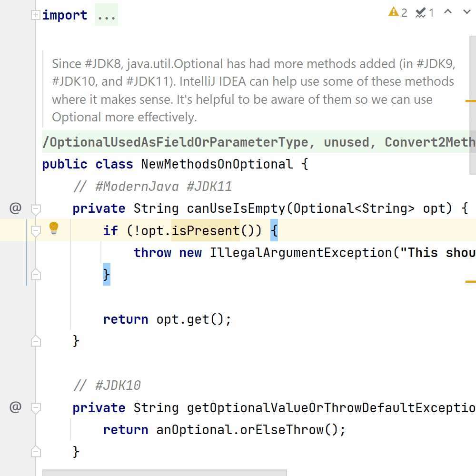Click the 'import' keyword

coord(65,15)
